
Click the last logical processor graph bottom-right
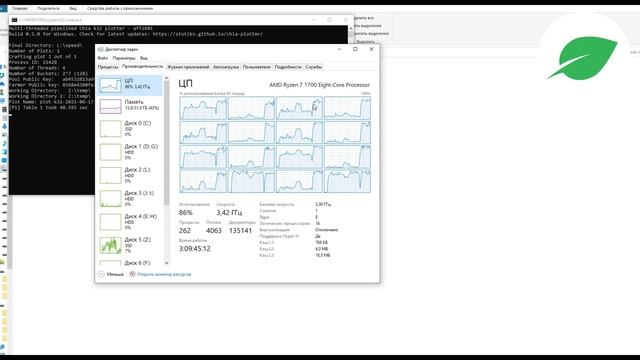point(347,181)
